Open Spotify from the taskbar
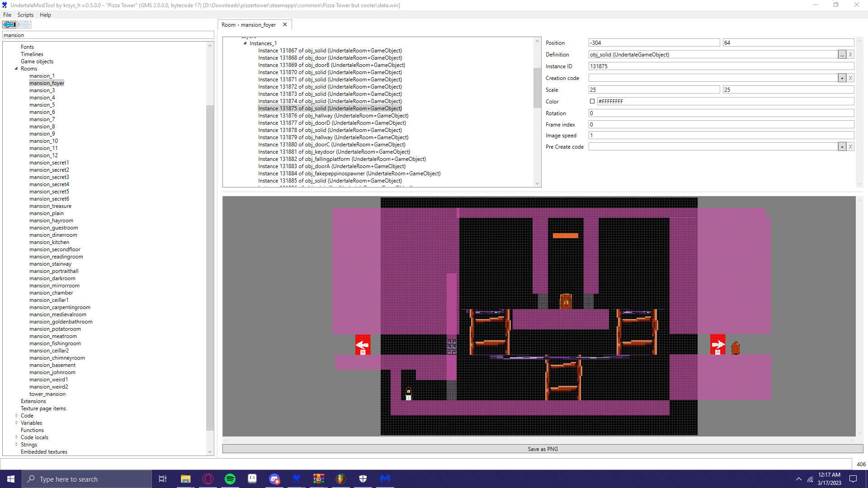 (230, 479)
